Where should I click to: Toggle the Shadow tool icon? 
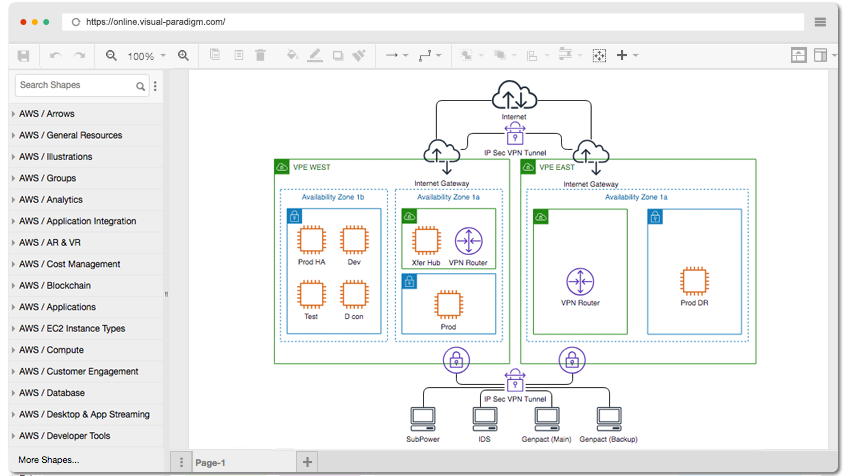(338, 56)
